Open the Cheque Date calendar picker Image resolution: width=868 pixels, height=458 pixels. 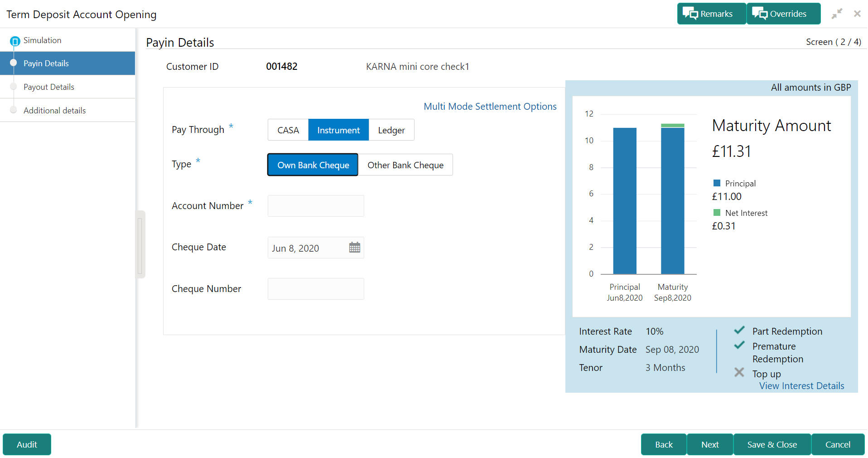[355, 248]
